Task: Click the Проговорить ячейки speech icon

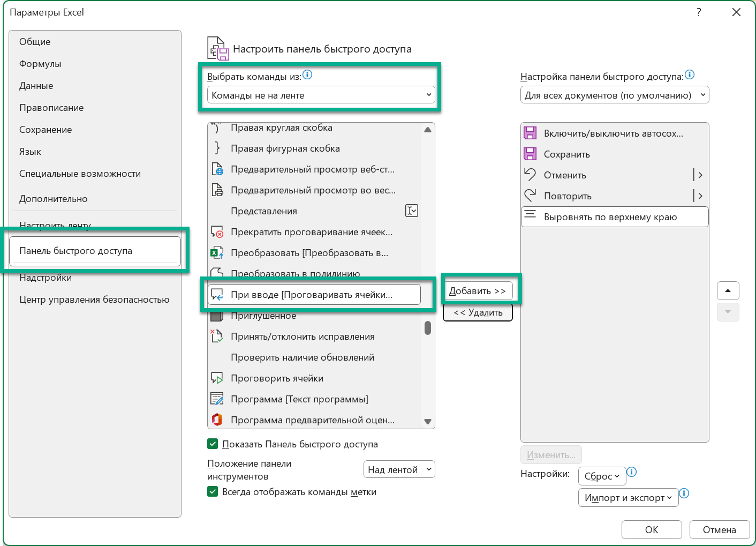Action: pyautogui.click(x=217, y=378)
